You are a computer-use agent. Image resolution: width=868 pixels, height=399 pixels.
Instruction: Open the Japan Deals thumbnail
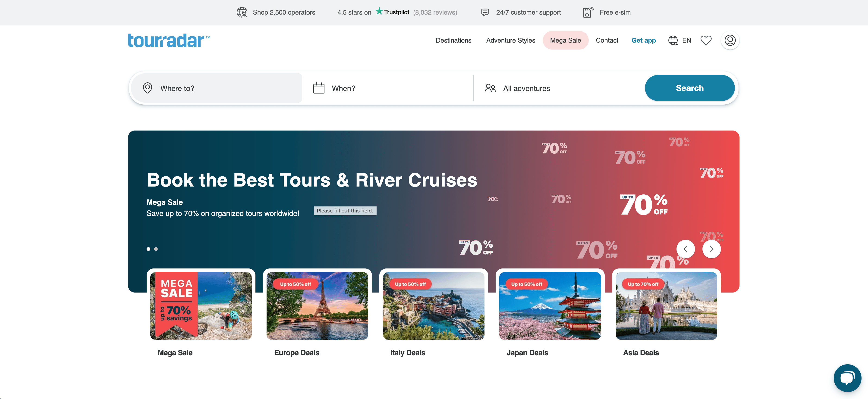[x=550, y=306]
